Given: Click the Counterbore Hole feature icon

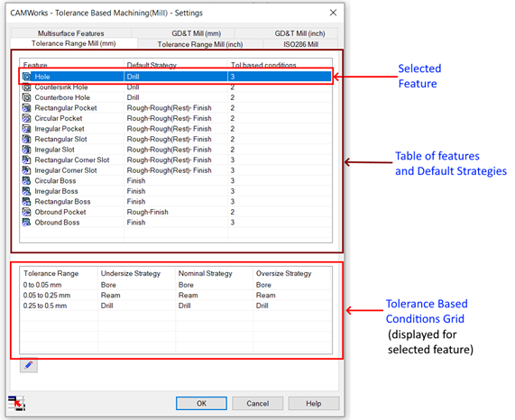Looking at the screenshot, I should pyautogui.click(x=26, y=97).
